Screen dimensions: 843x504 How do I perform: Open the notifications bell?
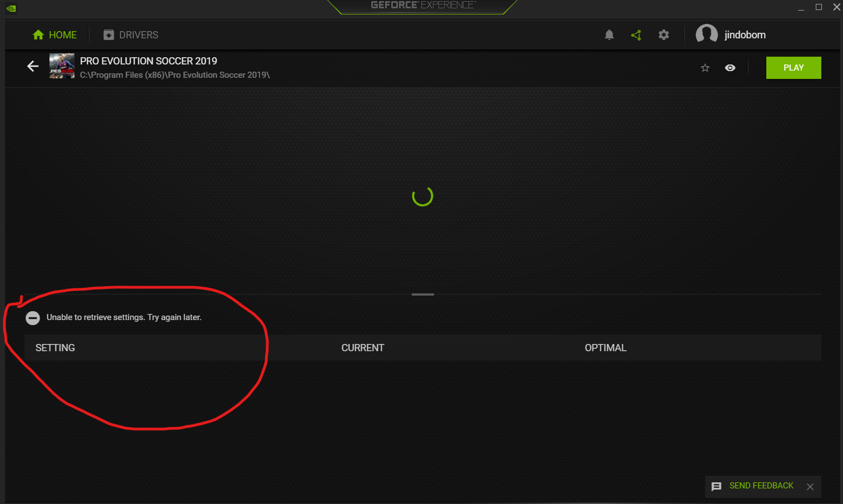609,35
